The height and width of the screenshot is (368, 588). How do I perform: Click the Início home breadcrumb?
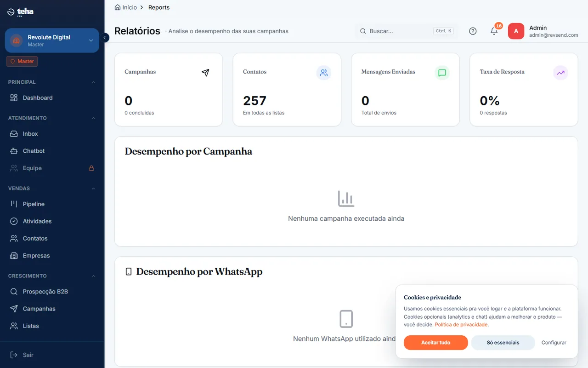point(126,7)
